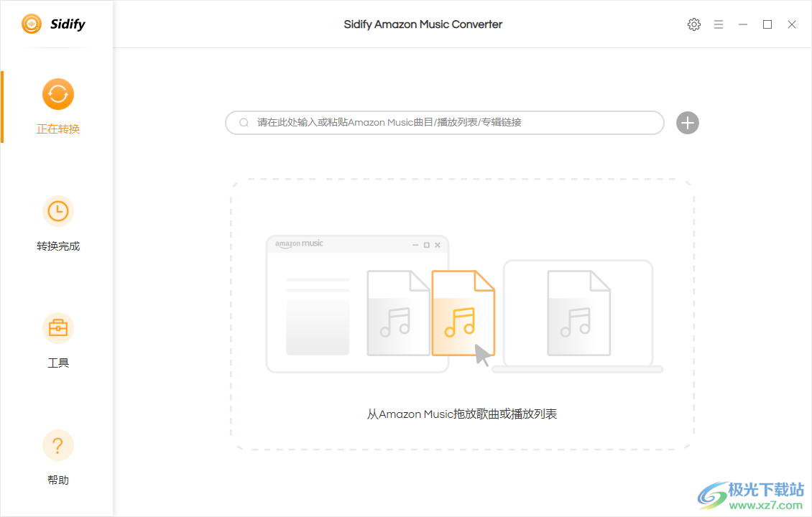Open the hamburger menu icon
The height and width of the screenshot is (517, 812).
[x=719, y=24]
